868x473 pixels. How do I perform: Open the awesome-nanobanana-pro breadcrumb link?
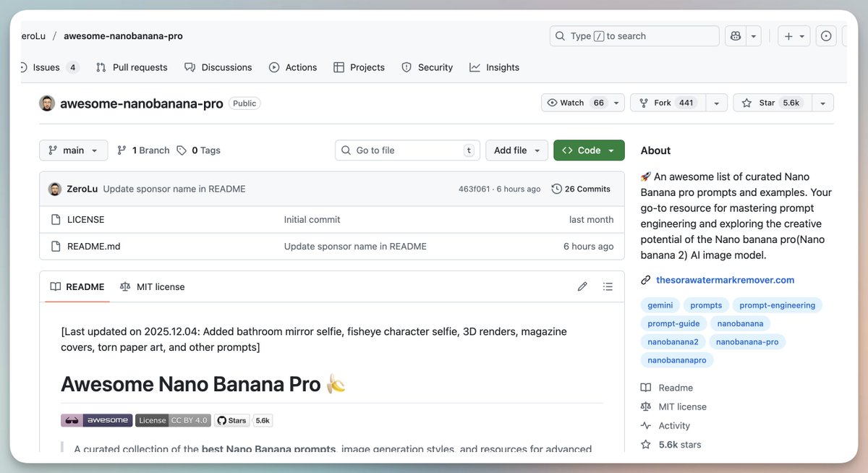click(x=123, y=36)
